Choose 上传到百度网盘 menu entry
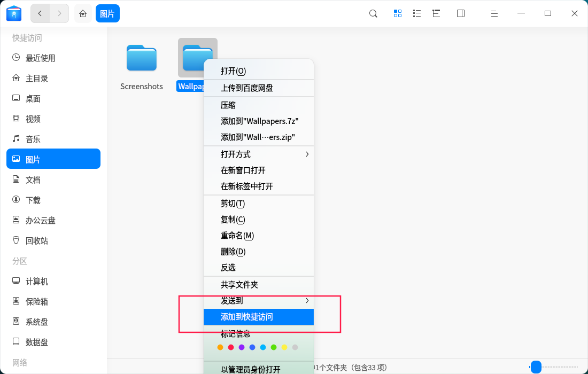Viewport: 588px width, 374px height. coord(258,88)
